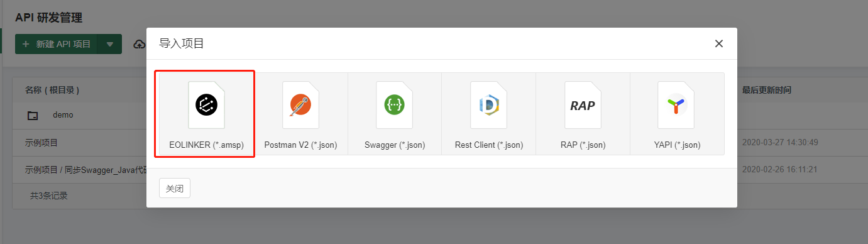868x244 pixels.
Task: Choose the Postman V2 import icon
Action: [x=300, y=105]
